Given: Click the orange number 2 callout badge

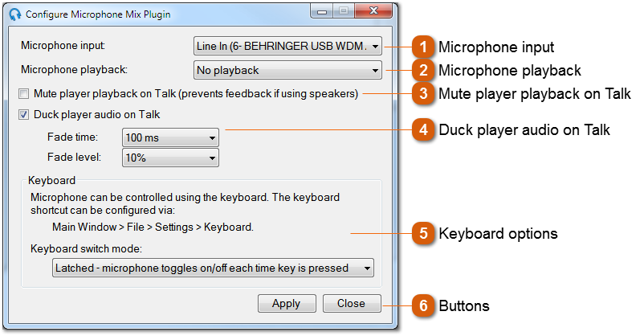Looking at the screenshot, I should [423, 70].
